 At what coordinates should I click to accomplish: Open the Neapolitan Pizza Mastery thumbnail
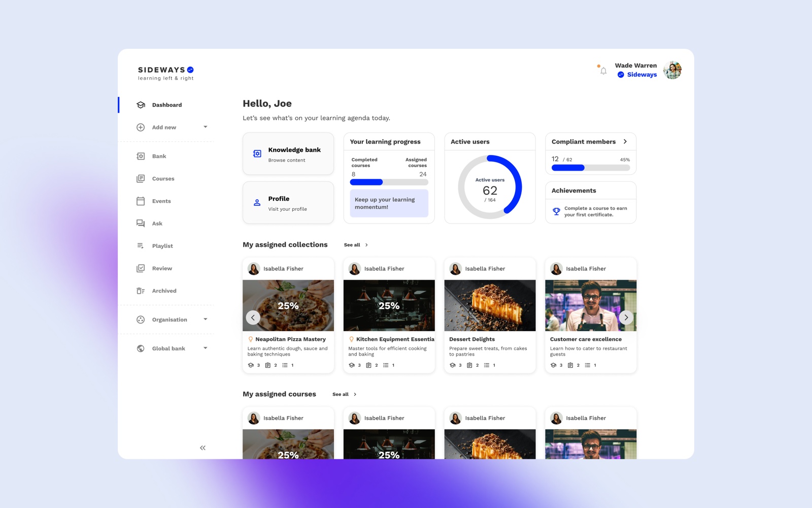click(x=288, y=305)
